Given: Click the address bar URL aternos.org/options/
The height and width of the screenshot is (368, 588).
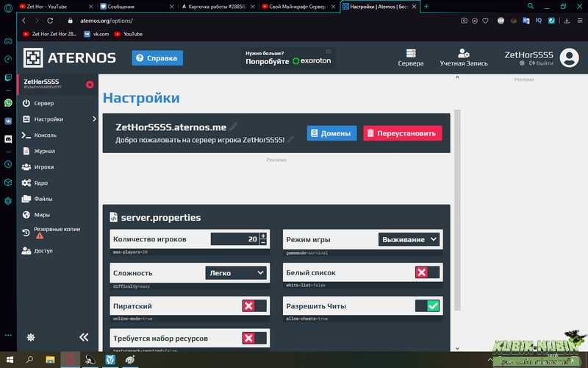Looking at the screenshot, I should [x=107, y=21].
